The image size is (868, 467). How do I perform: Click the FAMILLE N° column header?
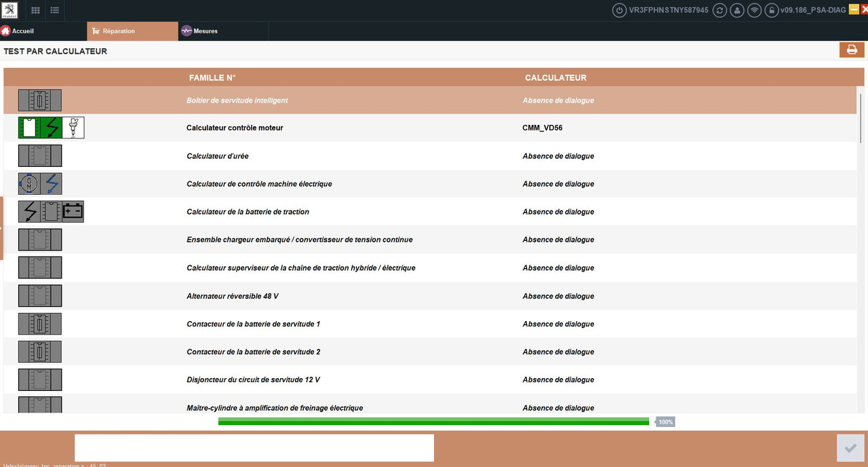click(x=212, y=78)
